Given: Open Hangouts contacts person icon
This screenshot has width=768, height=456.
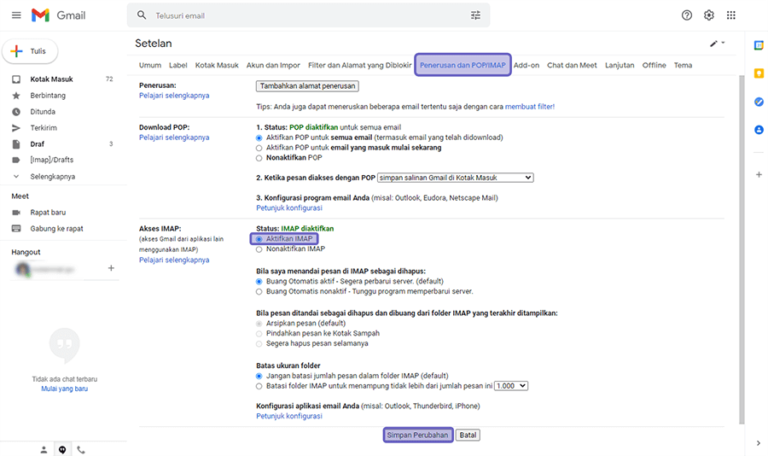Looking at the screenshot, I should coord(44,450).
